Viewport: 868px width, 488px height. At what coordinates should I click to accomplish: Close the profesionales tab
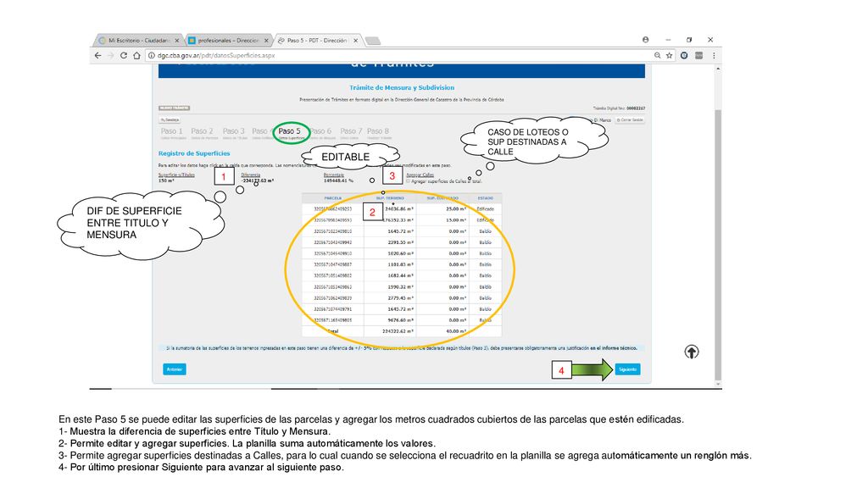[266, 41]
